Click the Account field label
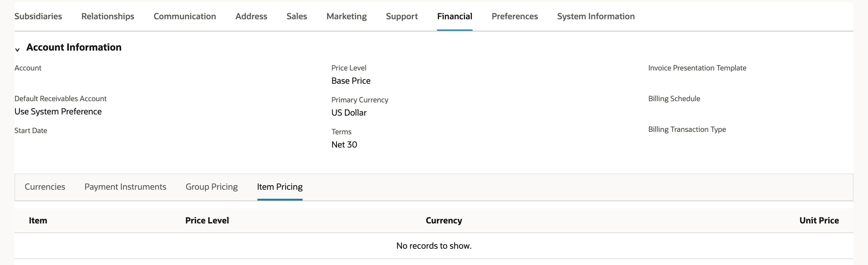The image size is (868, 265). coord(28,68)
